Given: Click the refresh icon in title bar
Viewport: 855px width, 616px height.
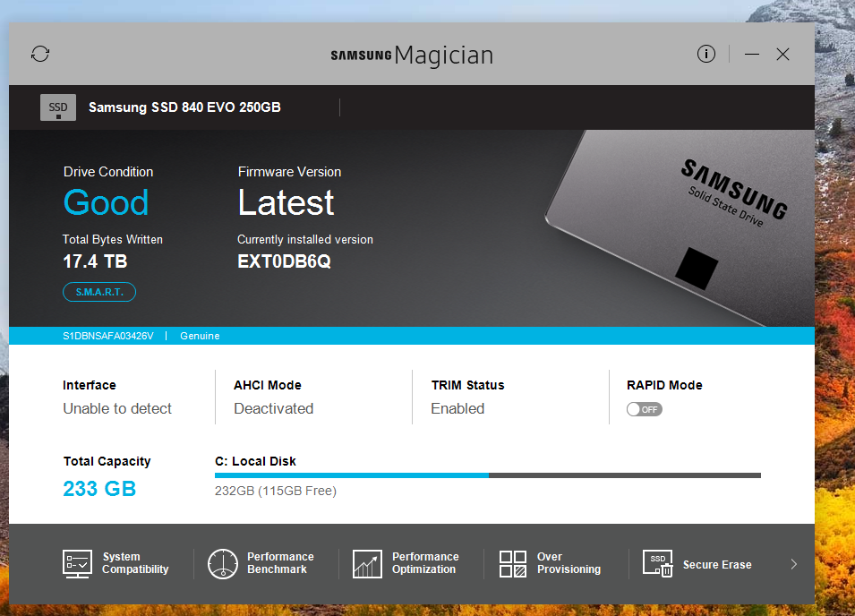Looking at the screenshot, I should 39,54.
